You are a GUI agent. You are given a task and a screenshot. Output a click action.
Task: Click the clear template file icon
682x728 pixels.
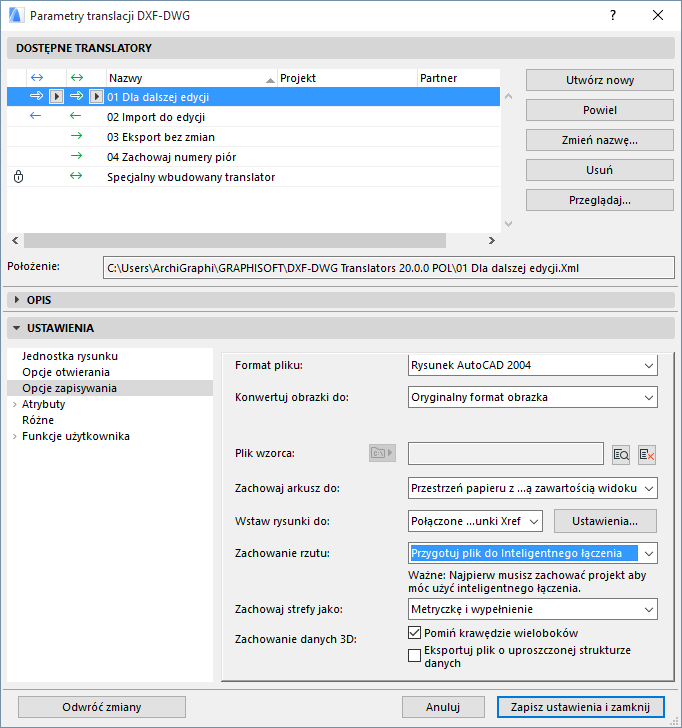pos(647,454)
